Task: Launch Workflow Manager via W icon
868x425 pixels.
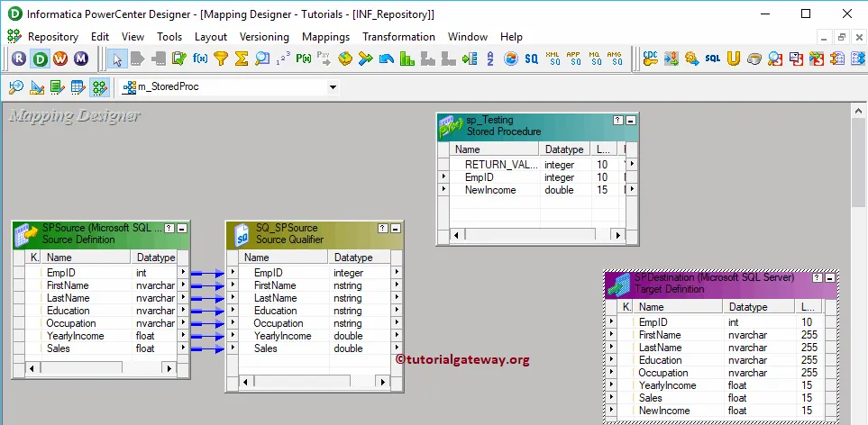Action: click(61, 59)
